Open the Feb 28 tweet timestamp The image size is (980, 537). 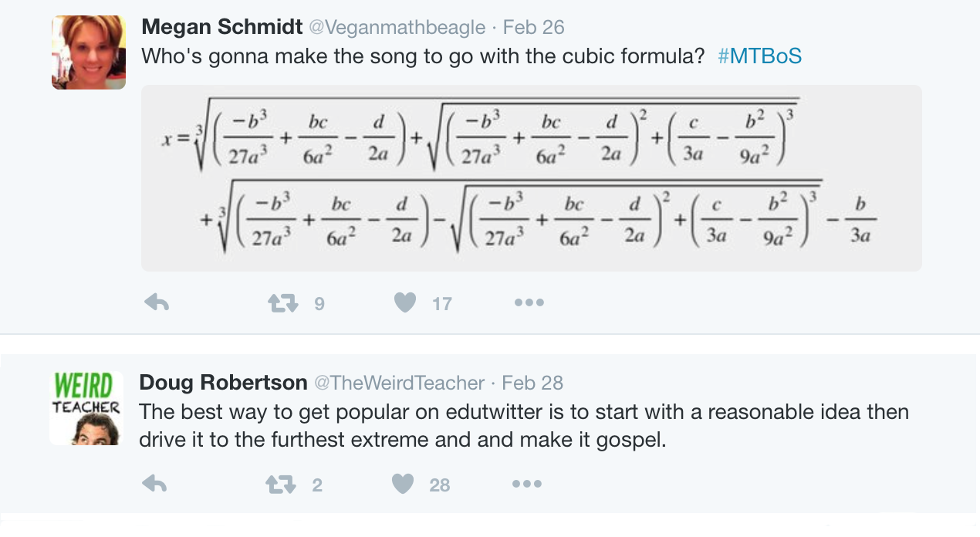(x=532, y=383)
